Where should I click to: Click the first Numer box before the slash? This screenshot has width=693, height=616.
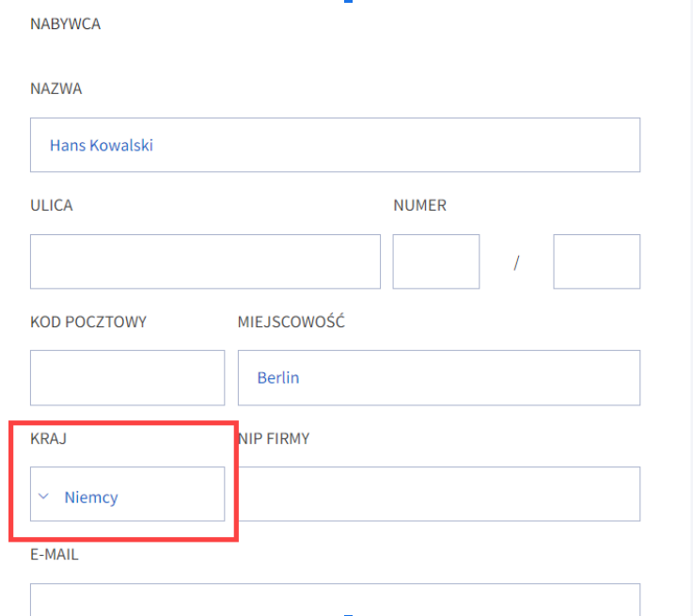(x=435, y=261)
